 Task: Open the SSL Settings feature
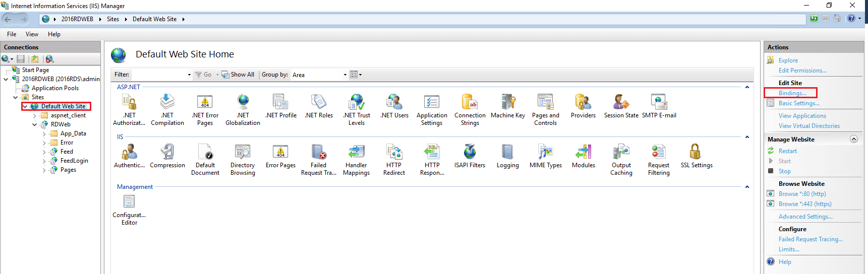point(697,156)
